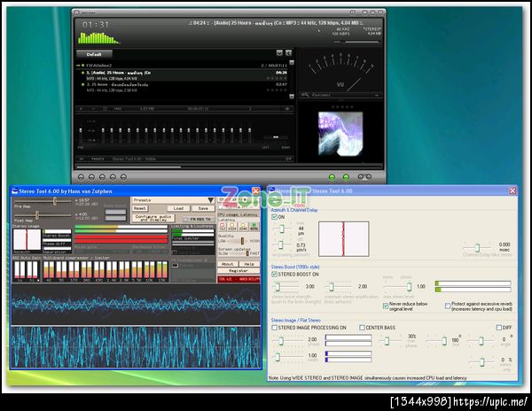The height and width of the screenshot is (411, 532).
Task: Open the playlist menu icon beside the Default tab
Action: [x=279, y=53]
